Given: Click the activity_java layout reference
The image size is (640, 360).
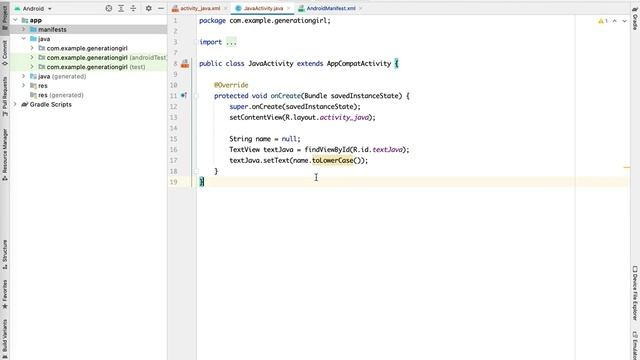Looking at the screenshot, I should (344, 117).
